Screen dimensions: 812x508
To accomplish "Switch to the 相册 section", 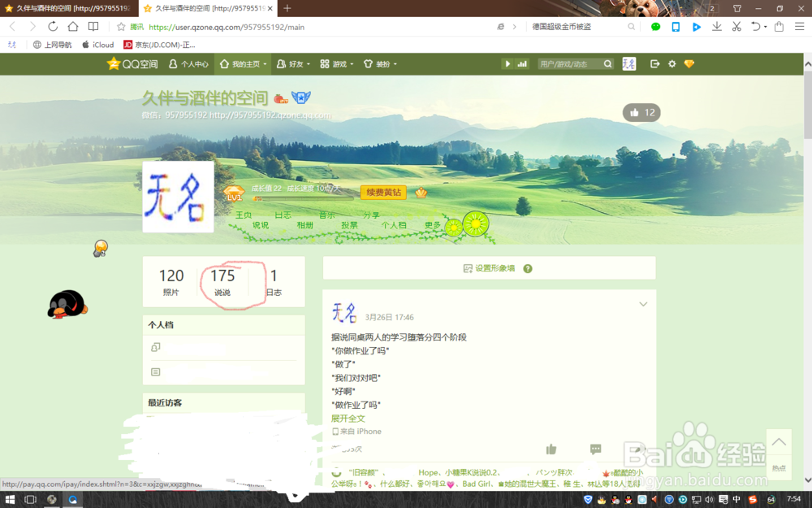I will [304, 225].
